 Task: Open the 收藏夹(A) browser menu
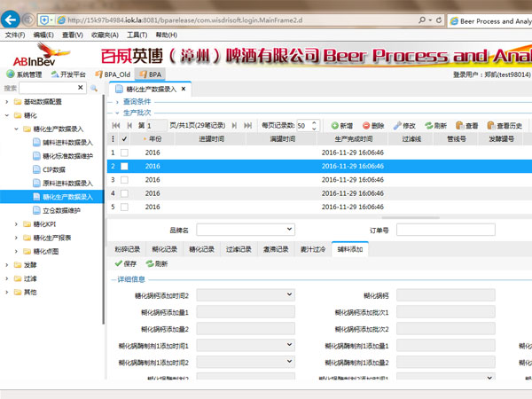click(106, 35)
